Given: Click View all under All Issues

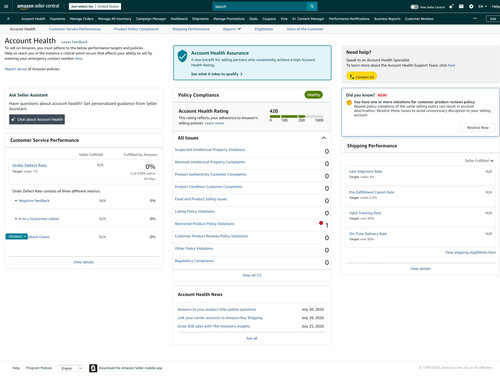Looking at the screenshot, I should coord(252,275).
